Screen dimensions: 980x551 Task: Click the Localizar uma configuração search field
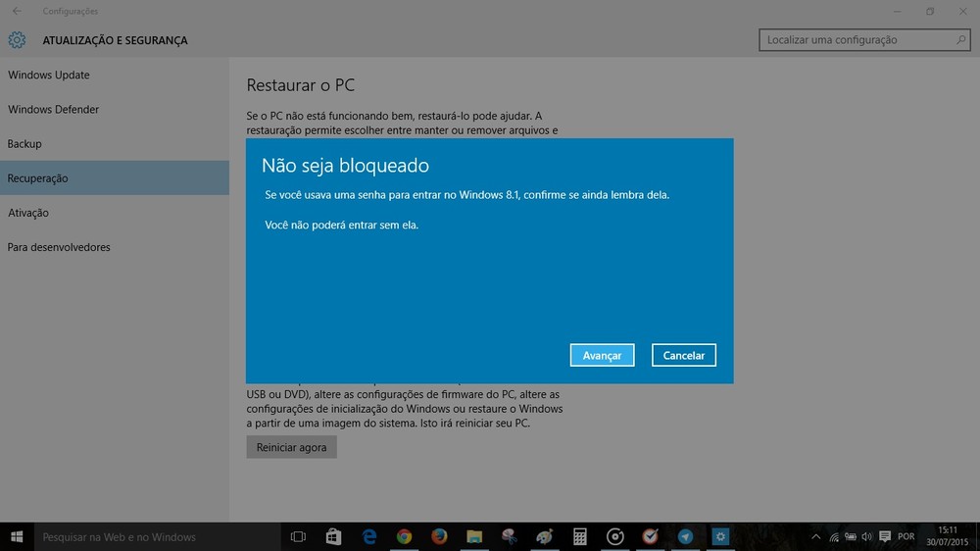tap(864, 40)
